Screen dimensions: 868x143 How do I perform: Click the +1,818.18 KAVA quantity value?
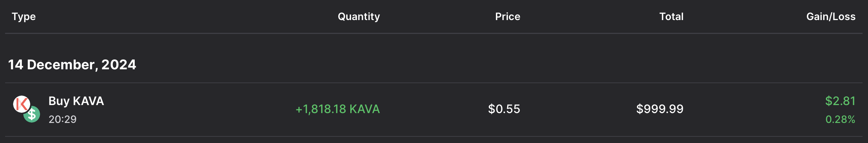click(x=338, y=109)
